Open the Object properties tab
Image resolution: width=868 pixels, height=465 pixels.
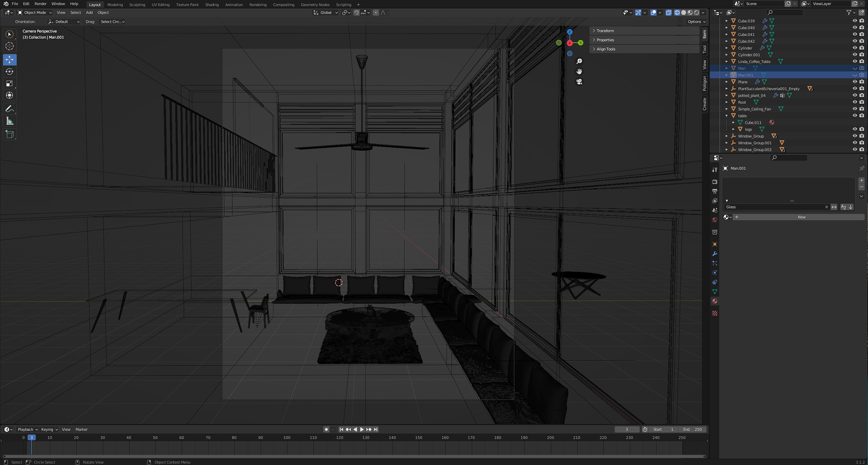pyautogui.click(x=715, y=244)
